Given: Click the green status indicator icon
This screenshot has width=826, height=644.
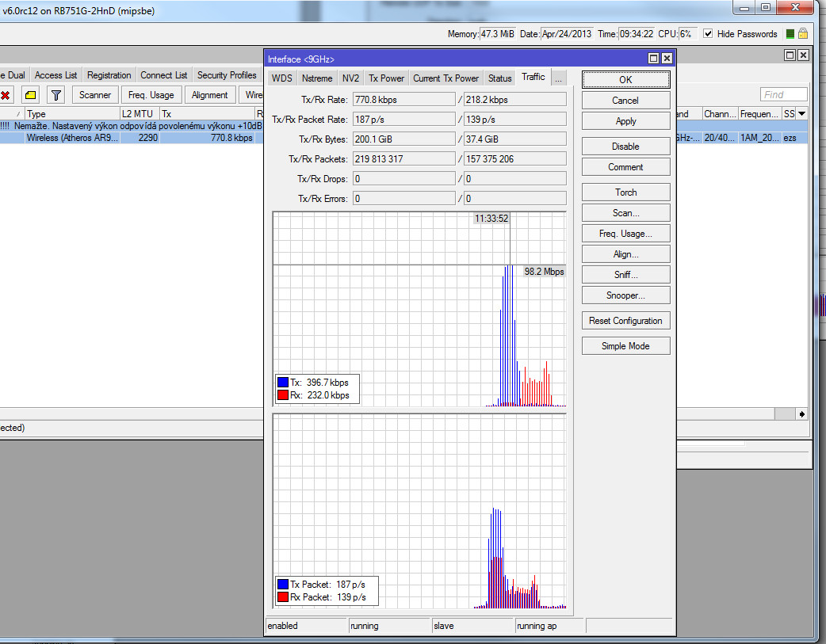Looking at the screenshot, I should 790,34.
